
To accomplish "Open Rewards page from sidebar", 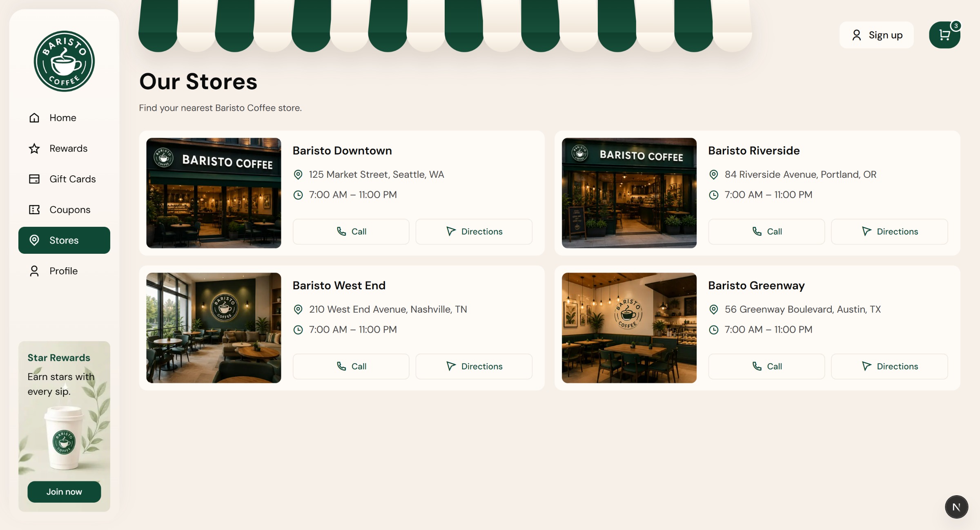I will tap(64, 148).
